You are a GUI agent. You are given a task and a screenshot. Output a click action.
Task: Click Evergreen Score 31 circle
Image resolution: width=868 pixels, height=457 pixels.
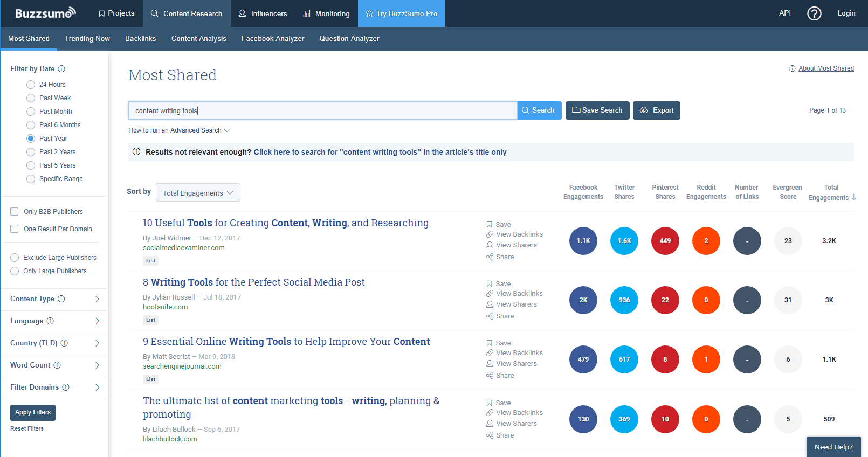788,300
